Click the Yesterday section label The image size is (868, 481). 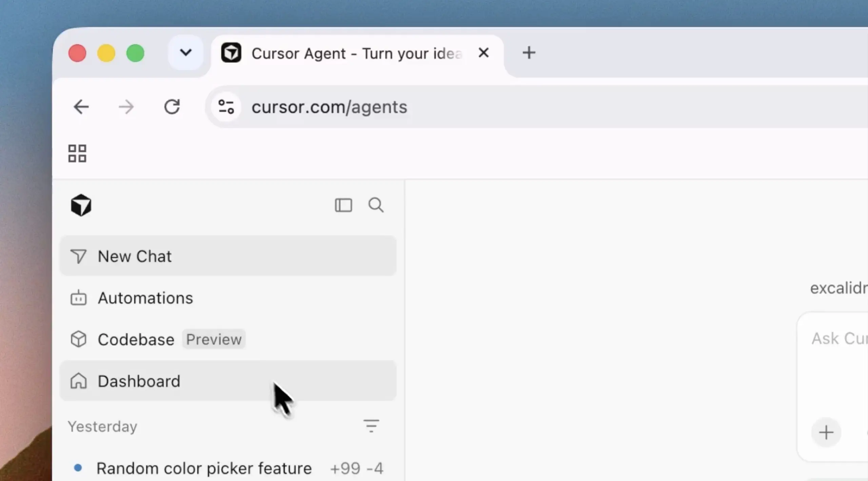click(102, 426)
